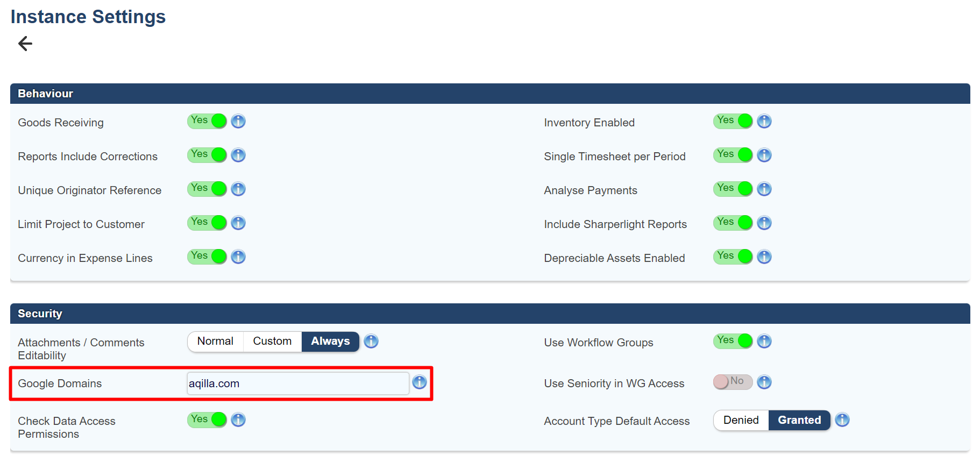The image size is (980, 462).
Task: Show info for Attachments / Comments Editability
Action: tap(371, 341)
